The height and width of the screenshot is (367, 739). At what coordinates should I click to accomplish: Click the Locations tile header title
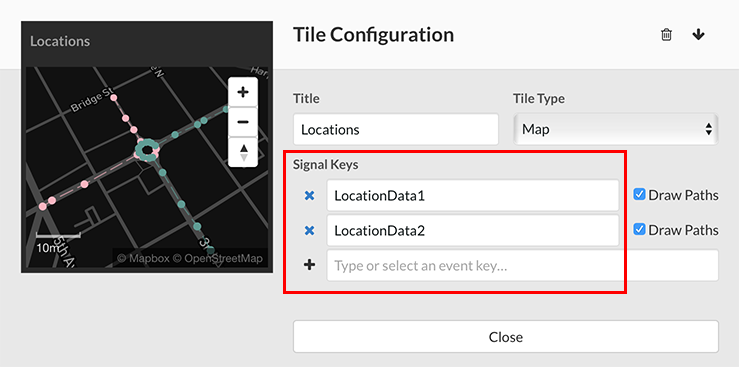(60, 41)
